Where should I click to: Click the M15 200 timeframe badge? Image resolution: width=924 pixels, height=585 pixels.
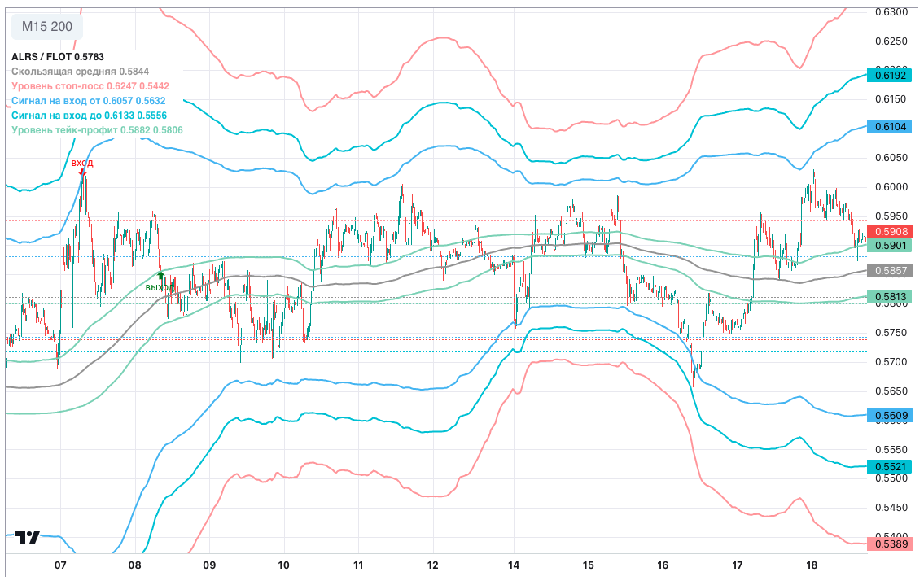47,27
